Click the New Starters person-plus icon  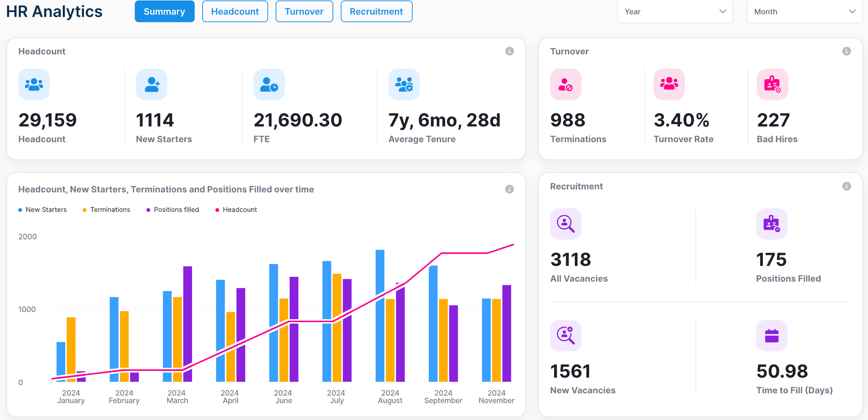(151, 84)
